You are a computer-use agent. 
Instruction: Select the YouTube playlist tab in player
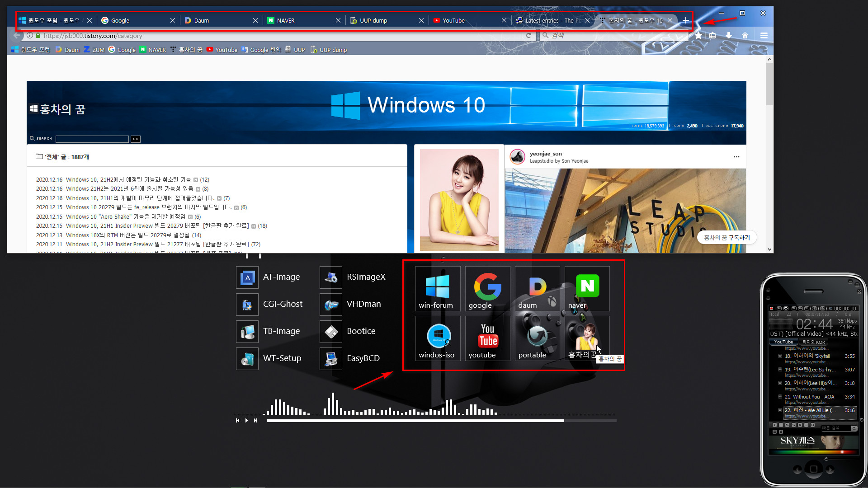click(783, 342)
